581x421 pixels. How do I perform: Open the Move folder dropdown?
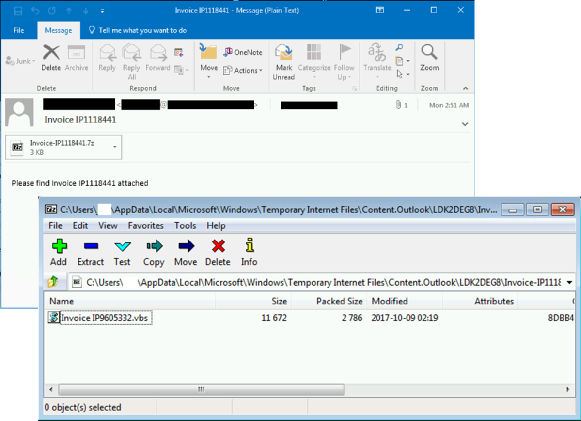click(209, 61)
